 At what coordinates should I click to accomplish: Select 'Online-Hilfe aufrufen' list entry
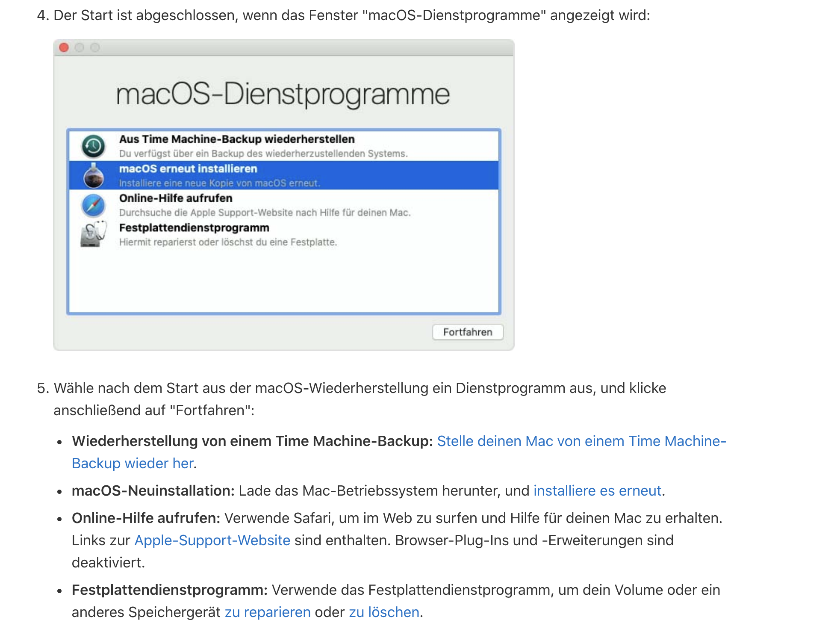click(176, 198)
